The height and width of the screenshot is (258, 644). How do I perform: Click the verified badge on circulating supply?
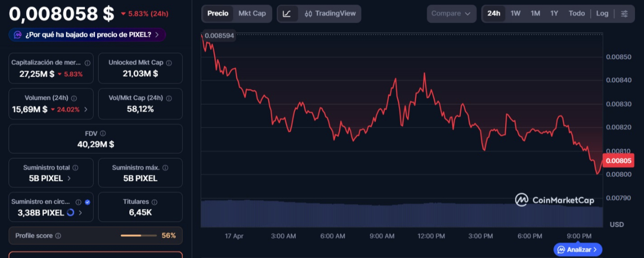pos(88,202)
